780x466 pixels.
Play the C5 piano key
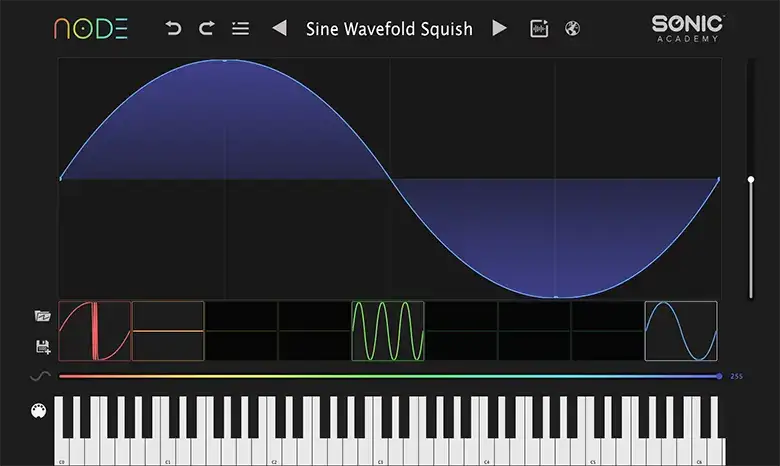pyautogui.click(x=592, y=452)
